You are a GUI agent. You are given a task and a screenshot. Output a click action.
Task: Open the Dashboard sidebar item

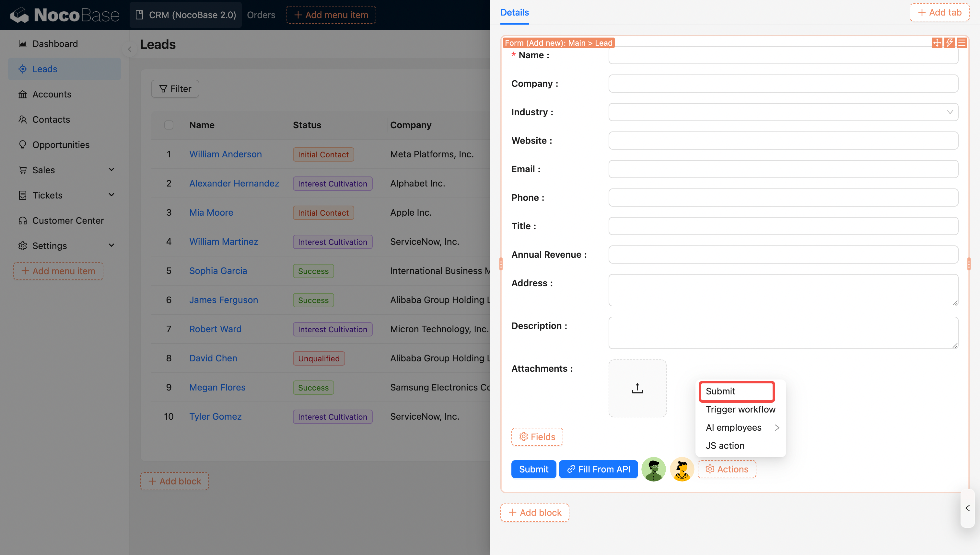point(55,44)
